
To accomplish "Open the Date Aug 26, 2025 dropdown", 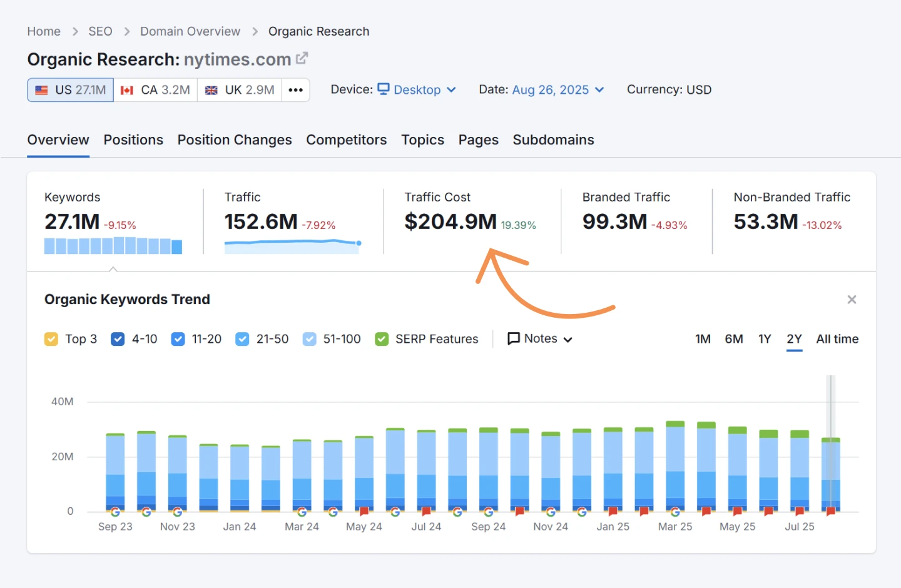I will click(558, 89).
